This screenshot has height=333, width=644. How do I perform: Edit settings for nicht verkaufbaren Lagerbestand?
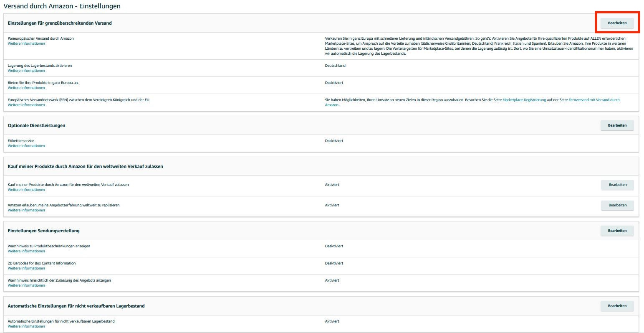(617, 306)
